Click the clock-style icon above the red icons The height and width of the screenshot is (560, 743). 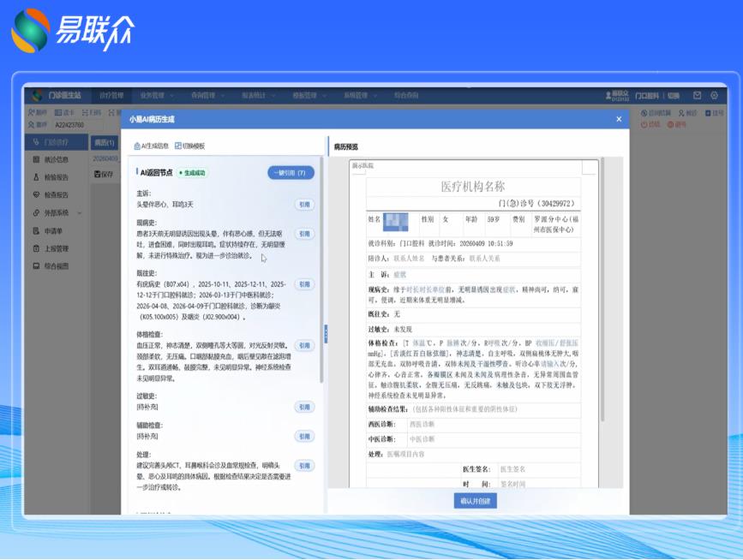coord(644,113)
